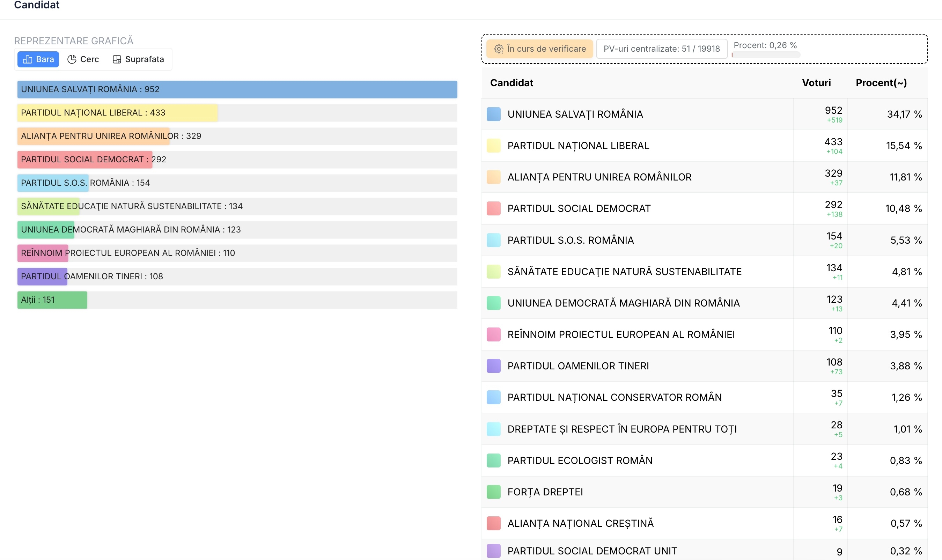The width and height of the screenshot is (942, 560).
Task: Switch to the Bara chart view
Action: 38,59
